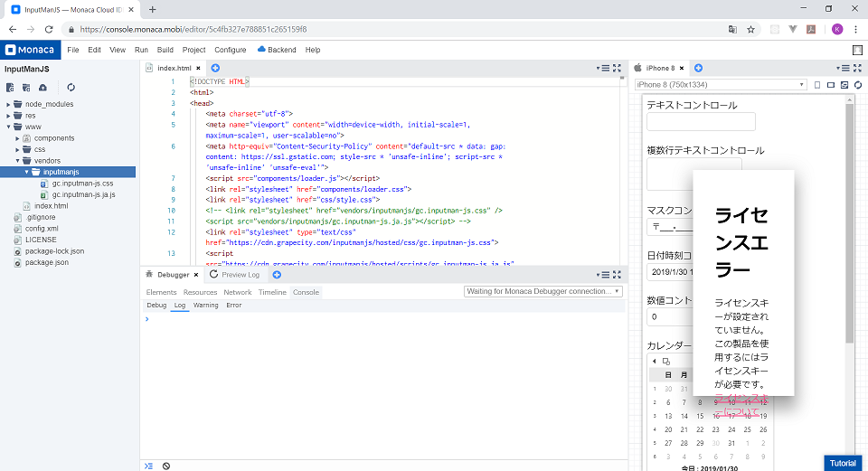Expand the css folder
Viewport: 868px width, 471px height.
click(x=17, y=149)
